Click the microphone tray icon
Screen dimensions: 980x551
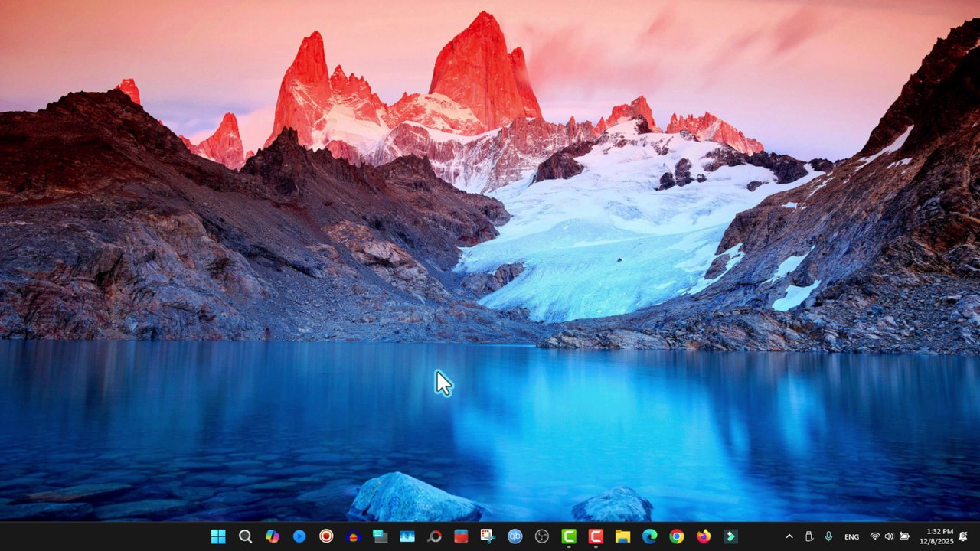click(828, 536)
